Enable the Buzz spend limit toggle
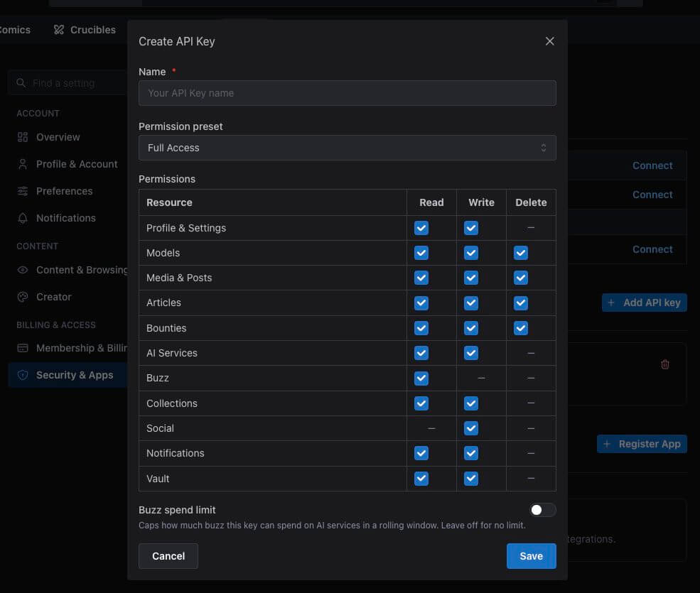The height and width of the screenshot is (593, 700). pyautogui.click(x=542, y=510)
